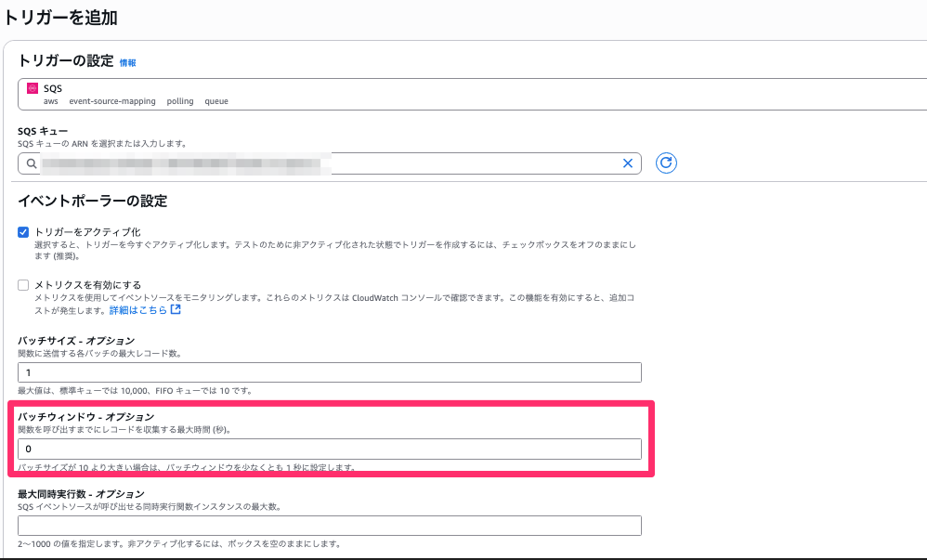The height and width of the screenshot is (560, 927).
Task: Click the queue tag below SQS
Action: click(216, 101)
